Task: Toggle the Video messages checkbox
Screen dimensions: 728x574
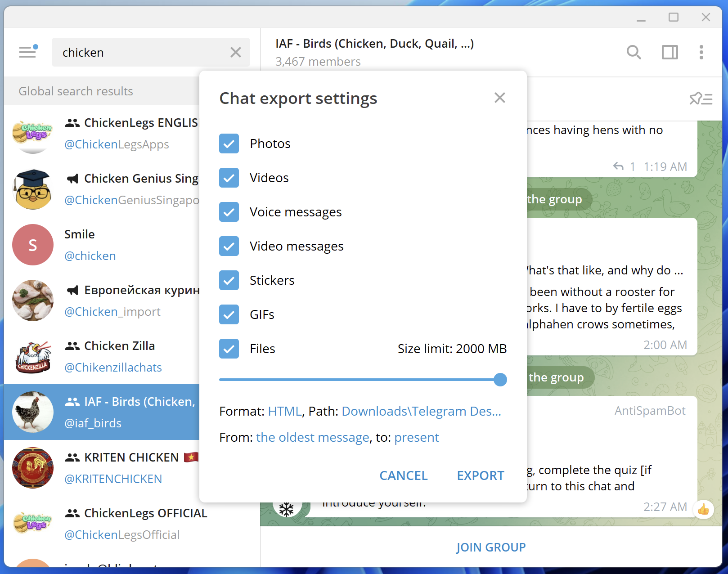Action: pos(229,246)
